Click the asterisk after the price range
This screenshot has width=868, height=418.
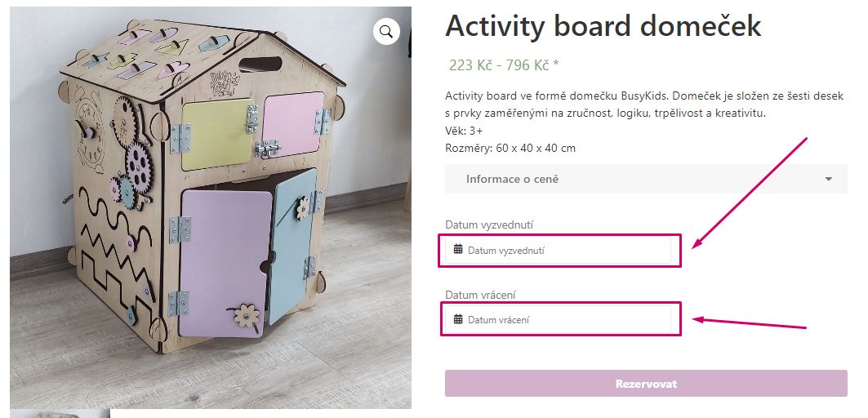click(555, 65)
